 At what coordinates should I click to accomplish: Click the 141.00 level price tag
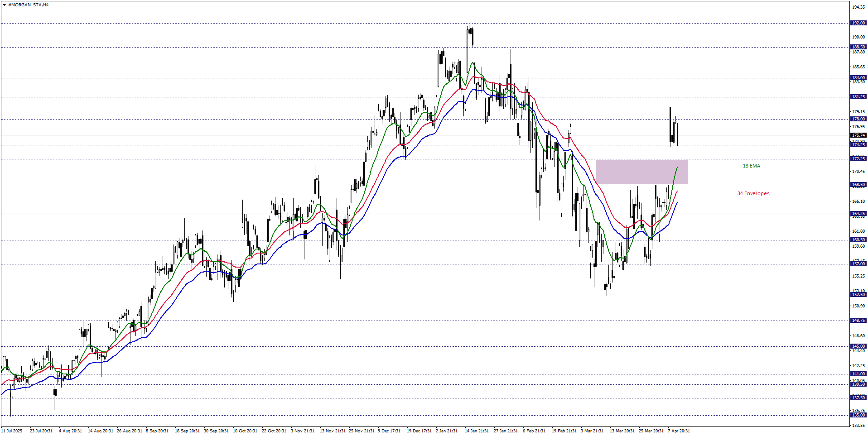click(858, 374)
